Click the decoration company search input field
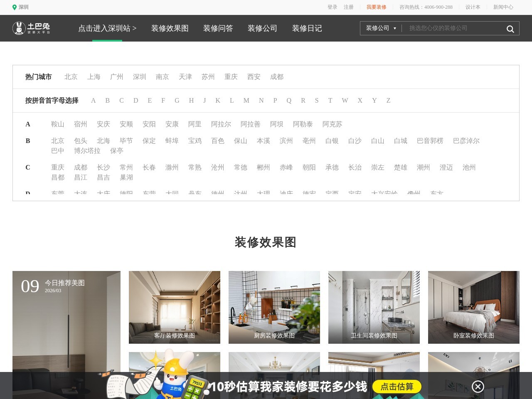 tap(453, 28)
